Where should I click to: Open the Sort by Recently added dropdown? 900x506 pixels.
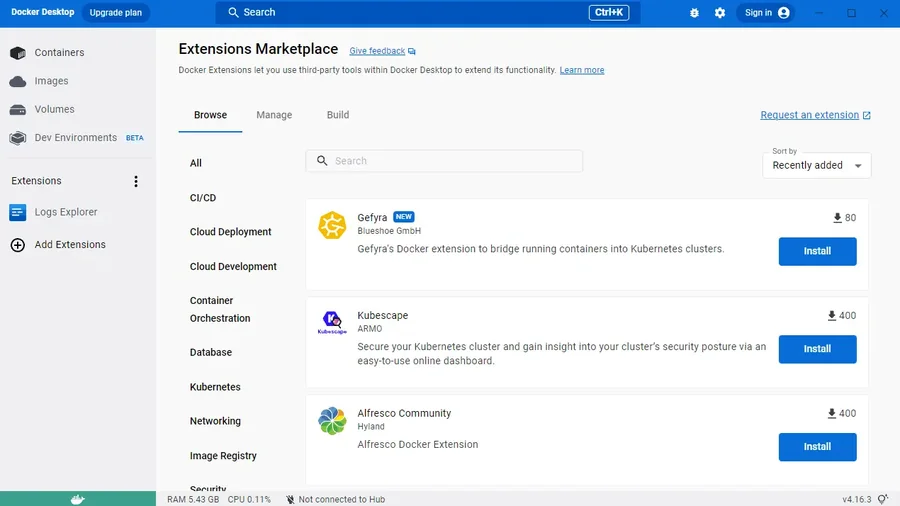pos(817,165)
